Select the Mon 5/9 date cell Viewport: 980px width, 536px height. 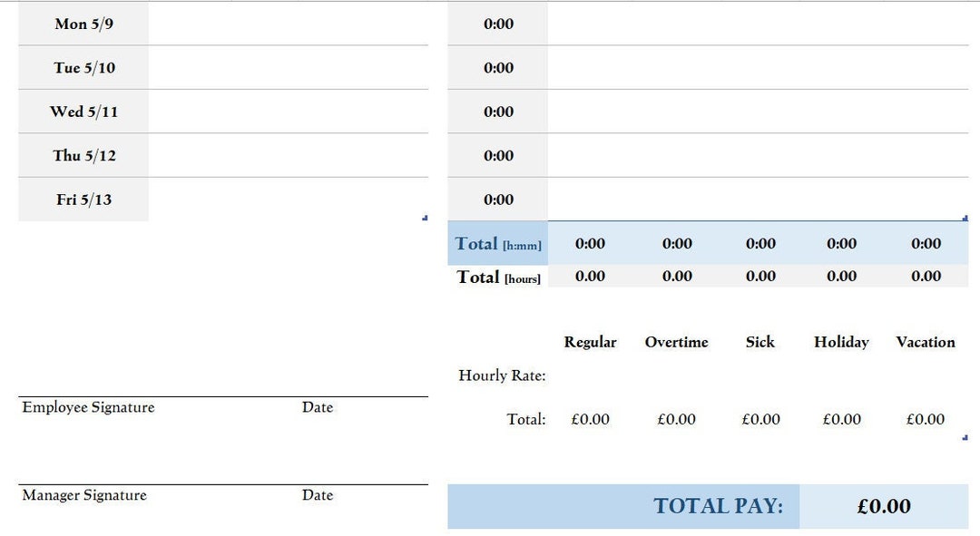pyautogui.click(x=83, y=24)
